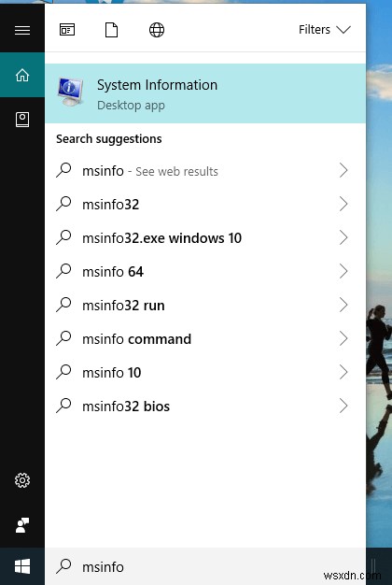Image resolution: width=392 pixels, height=585 pixels.
Task: Click magnifier icon beside 'msinfo 64'
Action: tap(63, 271)
